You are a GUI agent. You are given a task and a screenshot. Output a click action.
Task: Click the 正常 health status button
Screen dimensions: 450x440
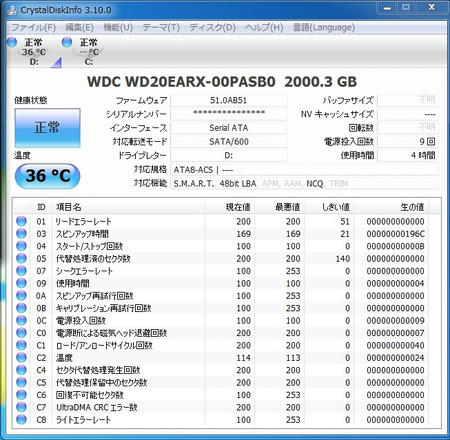coord(47,128)
